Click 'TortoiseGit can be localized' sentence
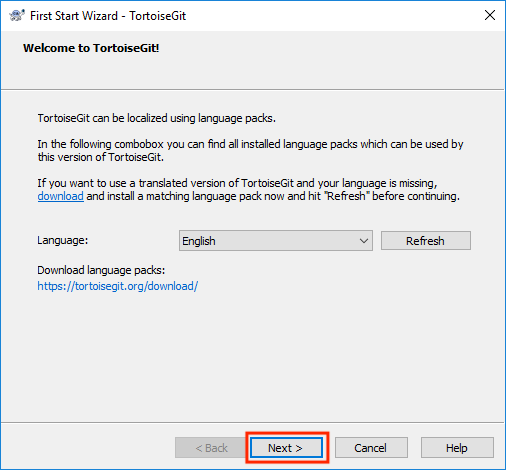 pyautogui.click(x=157, y=118)
